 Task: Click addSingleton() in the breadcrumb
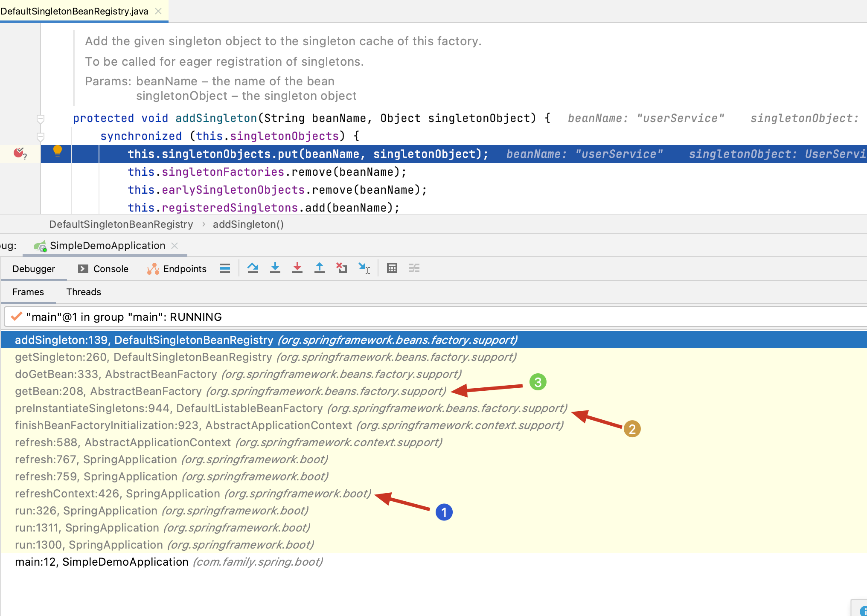[248, 224]
